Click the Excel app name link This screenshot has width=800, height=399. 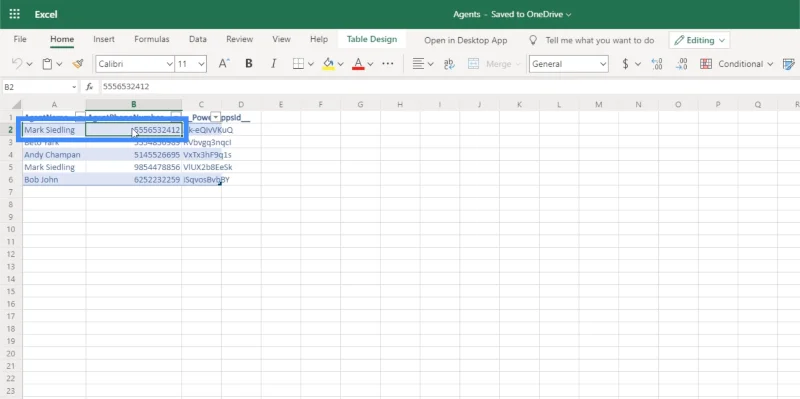tap(46, 14)
